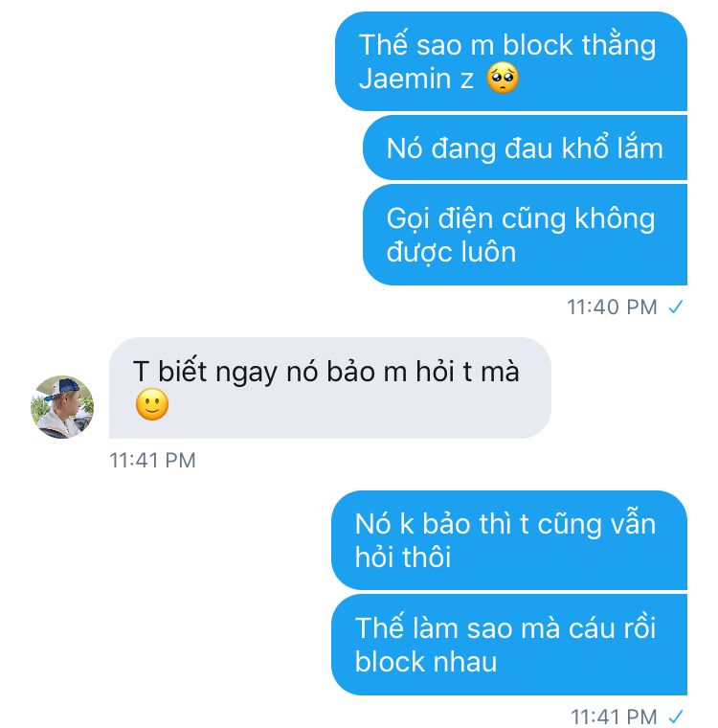Click the words 'hỏi thôi' in blue bubble
Viewport: 718px width, 728px height.
point(403,557)
